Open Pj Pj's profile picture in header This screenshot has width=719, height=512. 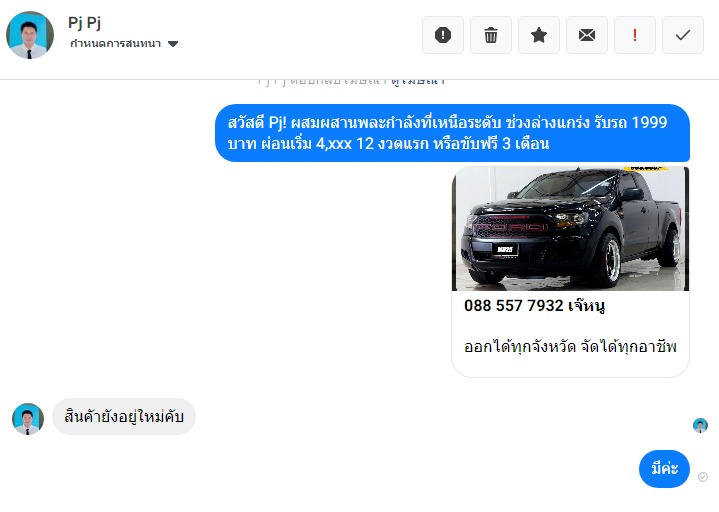point(30,35)
